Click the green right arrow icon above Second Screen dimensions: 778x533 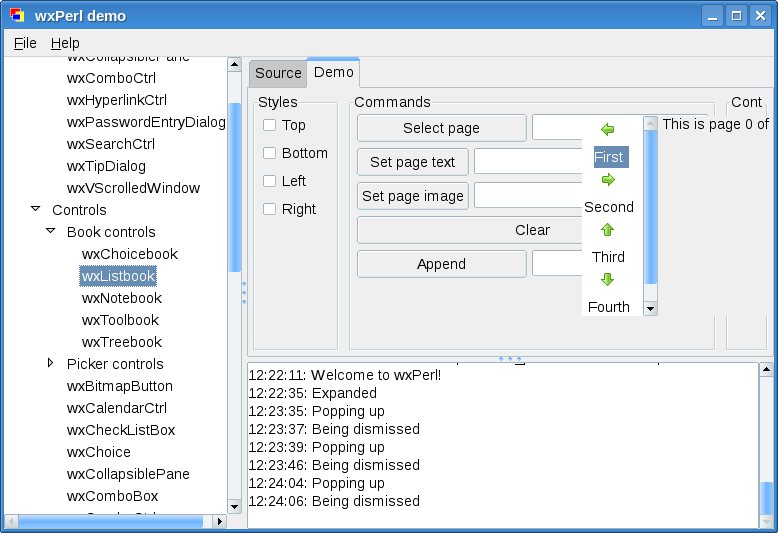607,180
